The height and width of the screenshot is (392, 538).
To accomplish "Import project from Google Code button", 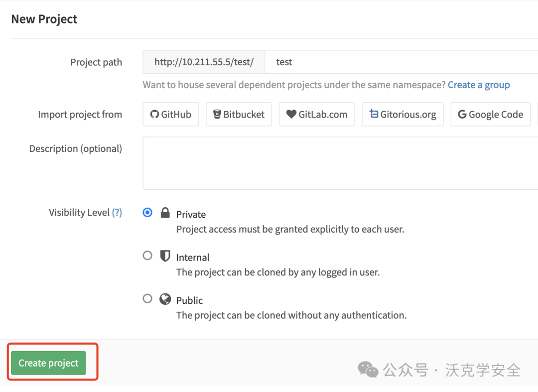I will click(x=491, y=114).
